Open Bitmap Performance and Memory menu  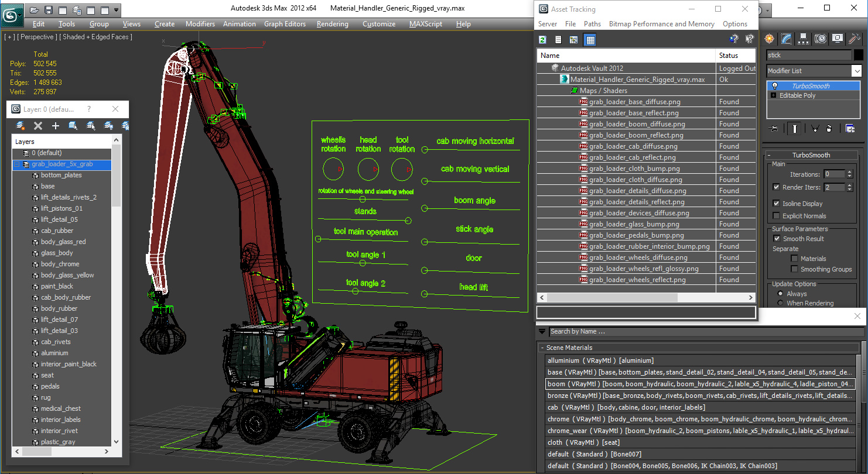click(x=661, y=24)
